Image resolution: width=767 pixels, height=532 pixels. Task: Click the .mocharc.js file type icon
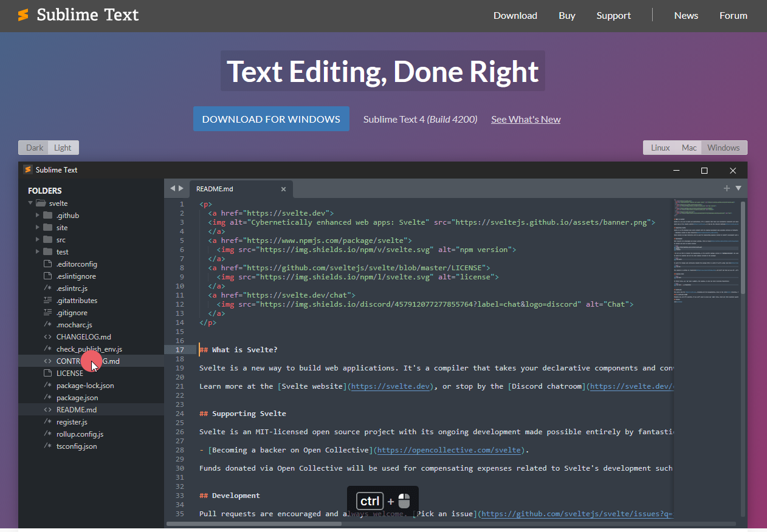tap(48, 324)
